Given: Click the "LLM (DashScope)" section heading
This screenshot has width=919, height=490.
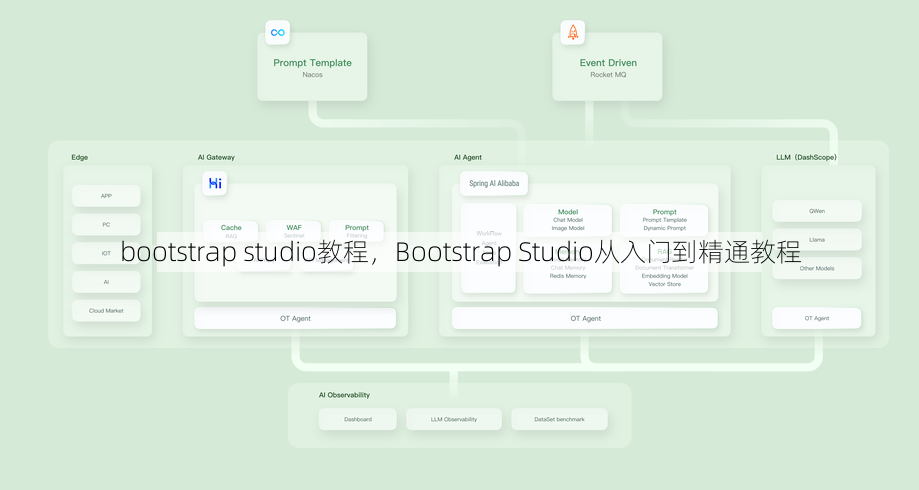Looking at the screenshot, I should pos(806,157).
